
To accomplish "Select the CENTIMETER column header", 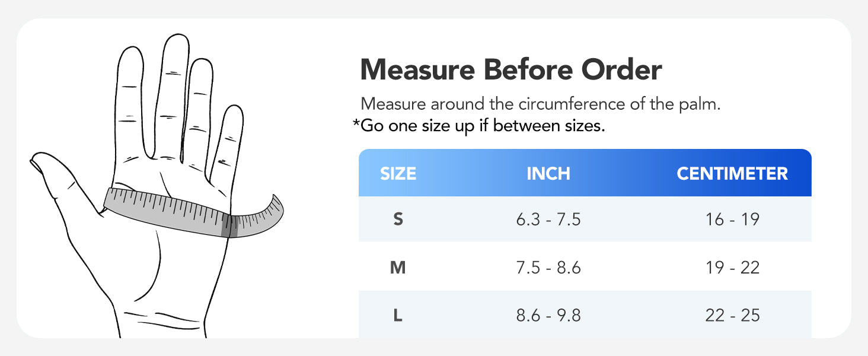I will pos(732,173).
